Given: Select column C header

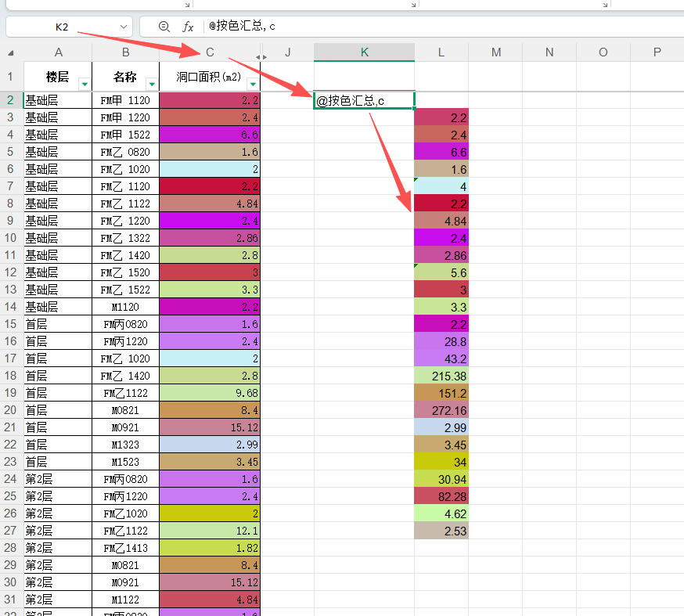Looking at the screenshot, I should 210,52.
